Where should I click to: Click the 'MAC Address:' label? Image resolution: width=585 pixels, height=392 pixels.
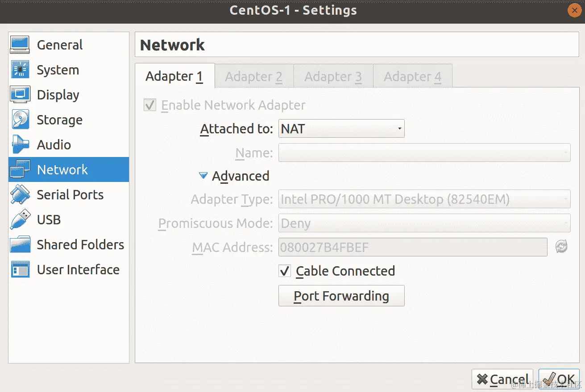coord(232,248)
